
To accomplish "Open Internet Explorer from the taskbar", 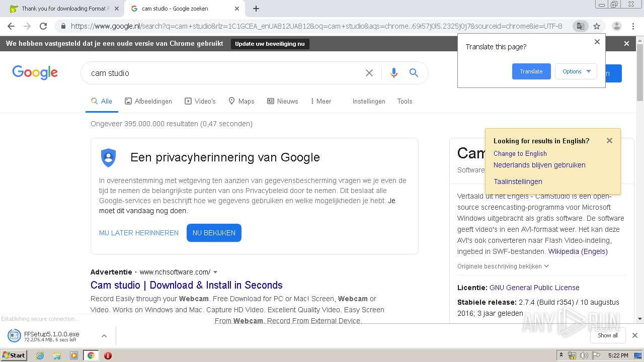I will pyautogui.click(x=40, y=355).
